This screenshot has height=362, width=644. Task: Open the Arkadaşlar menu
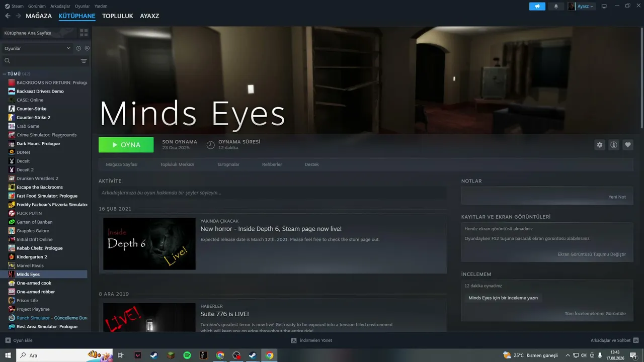pos(60,6)
